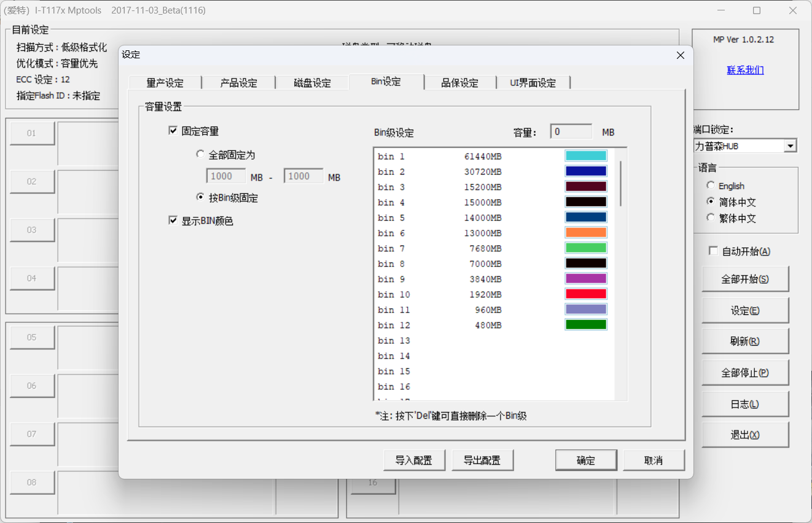Choose the 按Bin级固定 radio button
812x523 pixels.
[x=200, y=198]
